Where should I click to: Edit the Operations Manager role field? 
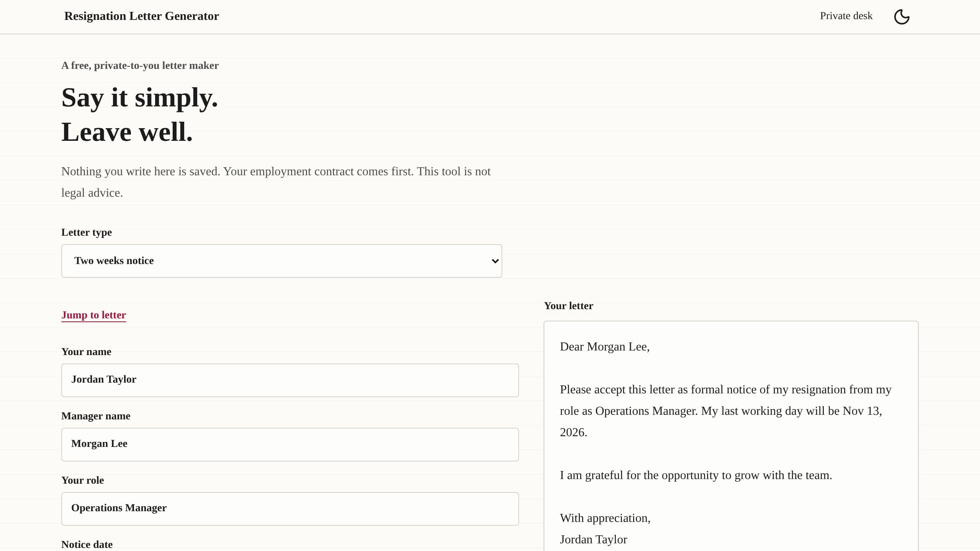[290, 509]
